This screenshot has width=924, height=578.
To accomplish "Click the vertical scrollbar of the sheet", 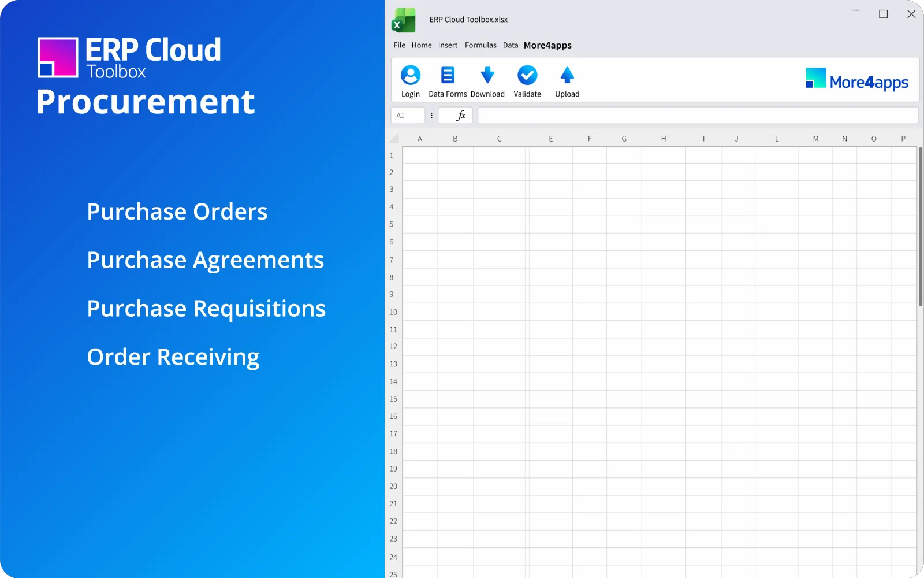I will 921,227.
